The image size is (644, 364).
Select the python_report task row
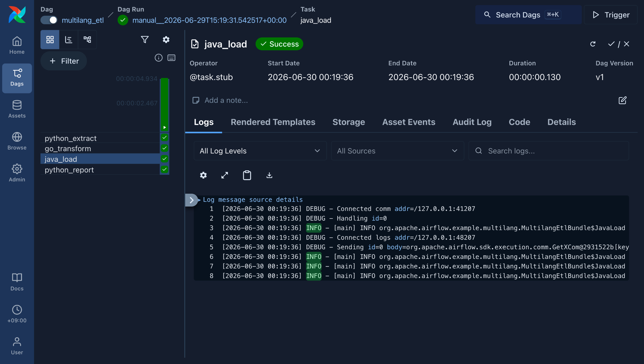point(100,170)
